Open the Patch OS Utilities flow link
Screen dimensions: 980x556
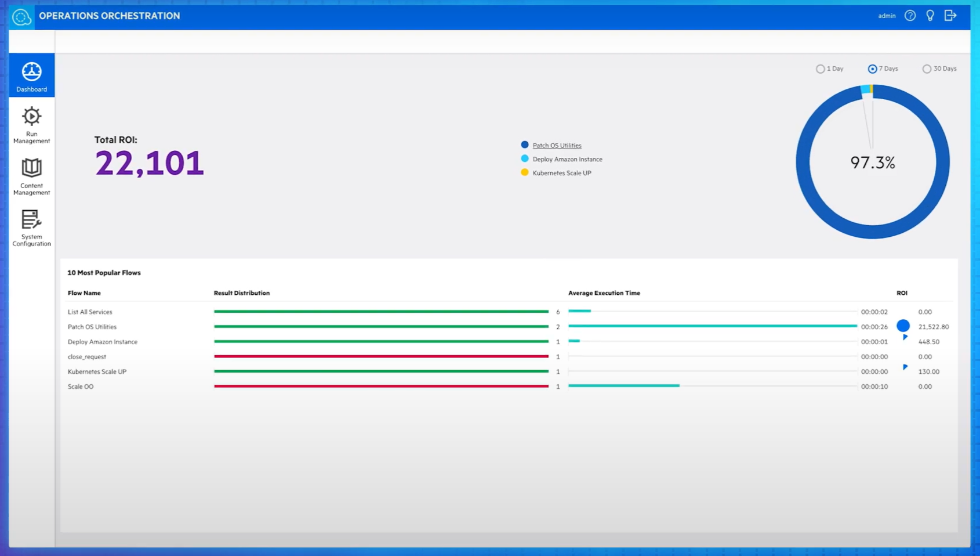click(557, 145)
